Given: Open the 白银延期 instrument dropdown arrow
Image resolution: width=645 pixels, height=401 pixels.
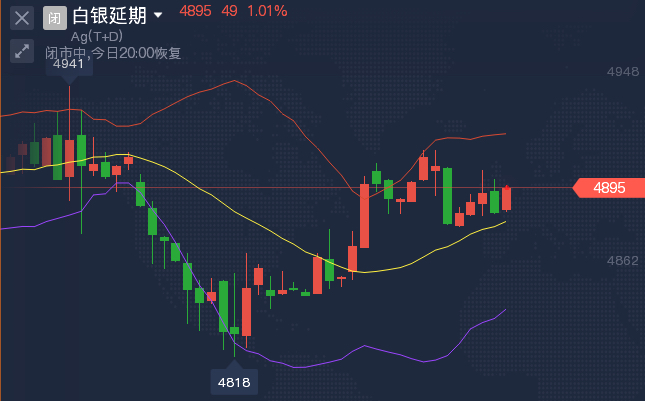Looking at the screenshot, I should [x=158, y=16].
